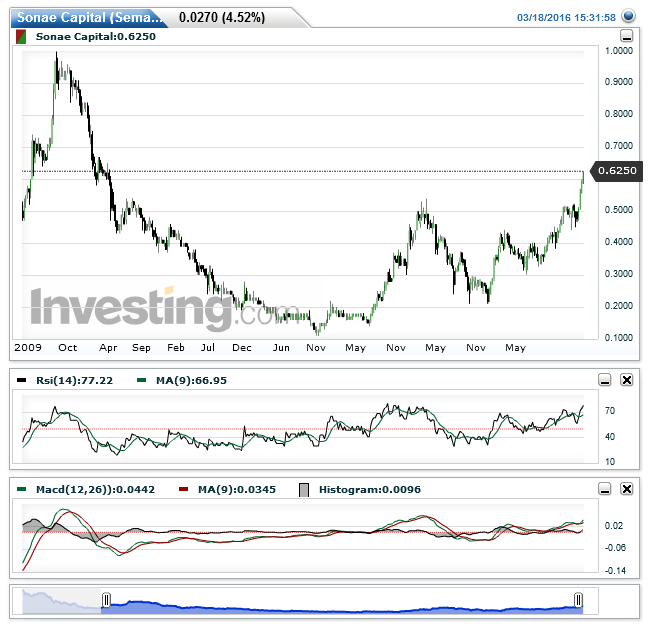
Task: Click the 0.6250 current price label
Action: [x=617, y=171]
